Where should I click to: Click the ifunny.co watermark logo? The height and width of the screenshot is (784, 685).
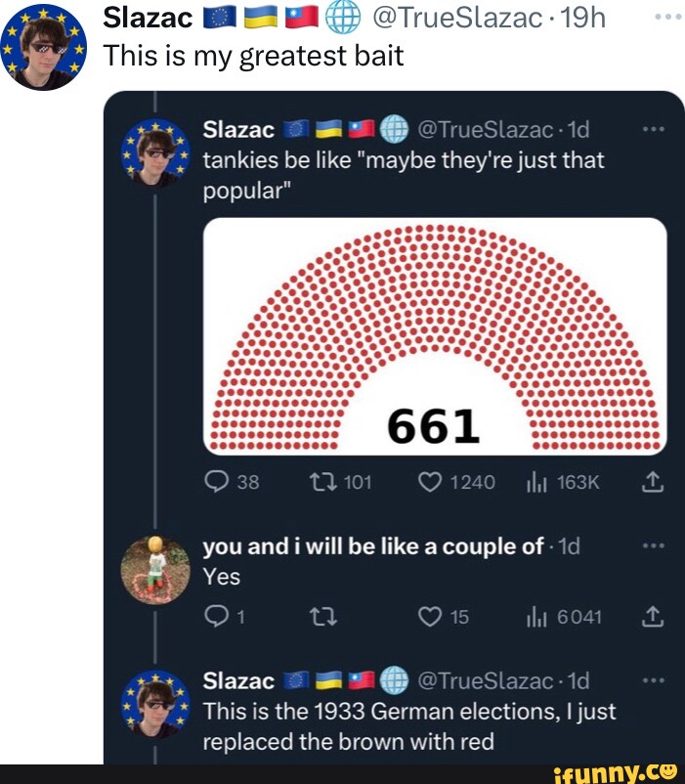point(615,772)
